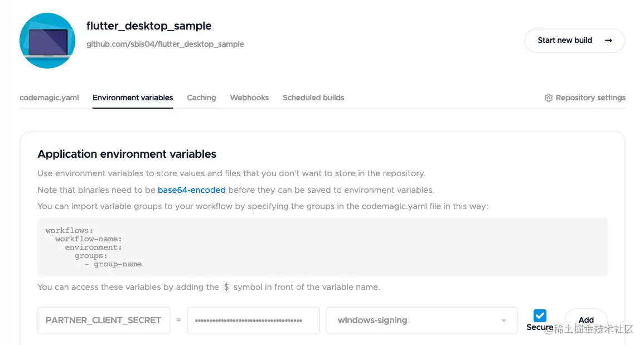Screen dimensions: 644x345
Task: Click the Start new build button
Action: click(x=574, y=41)
